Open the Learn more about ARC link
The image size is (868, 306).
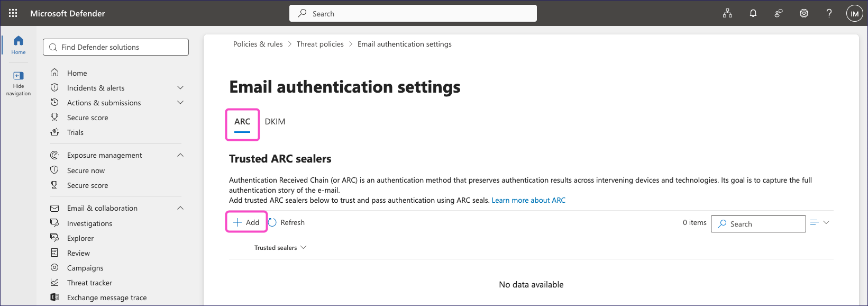(x=528, y=200)
